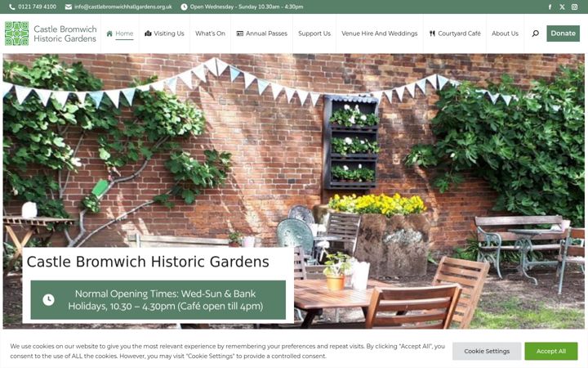Open the X (Twitter) social icon

pos(562,7)
